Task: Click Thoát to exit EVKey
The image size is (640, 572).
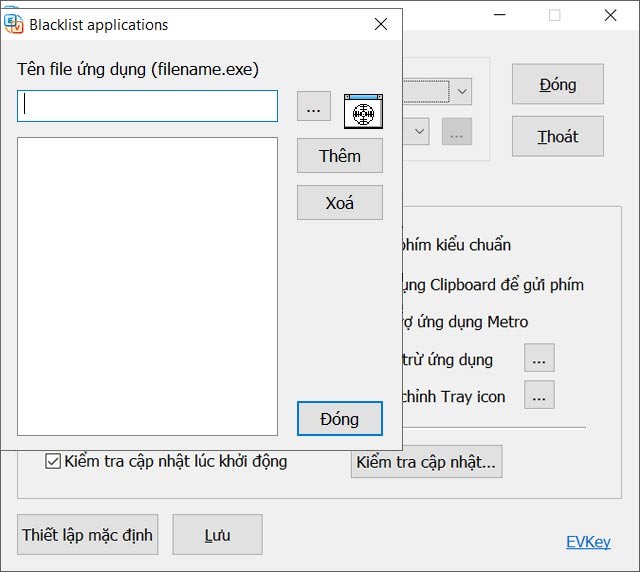Action: tap(558, 136)
